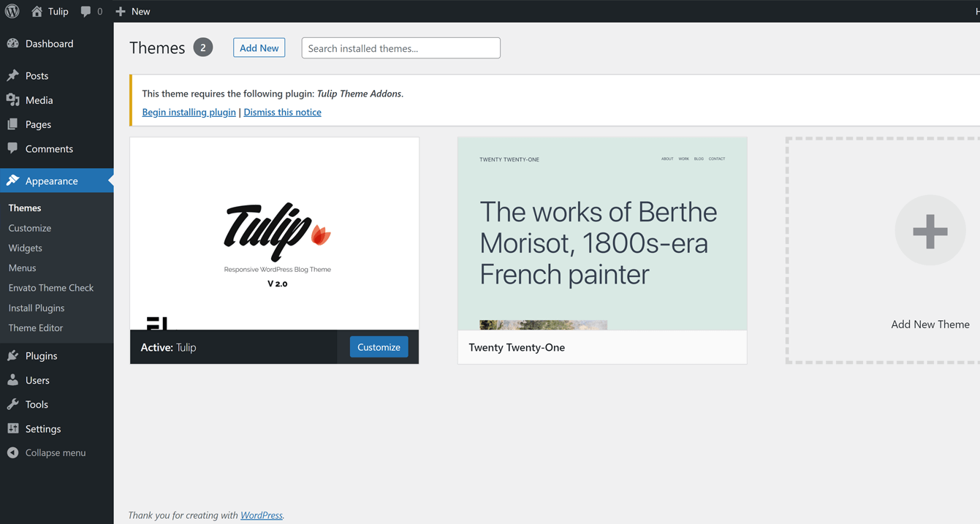Screen dimensions: 980x524
Task: Focus the Search installed themes field
Action: [x=400, y=48]
